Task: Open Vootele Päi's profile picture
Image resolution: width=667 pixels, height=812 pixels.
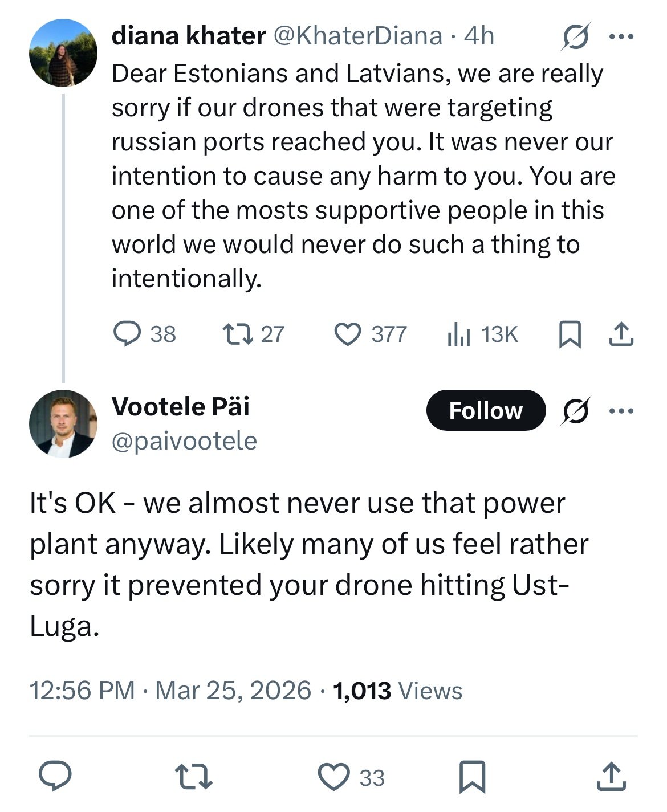Action: click(63, 424)
